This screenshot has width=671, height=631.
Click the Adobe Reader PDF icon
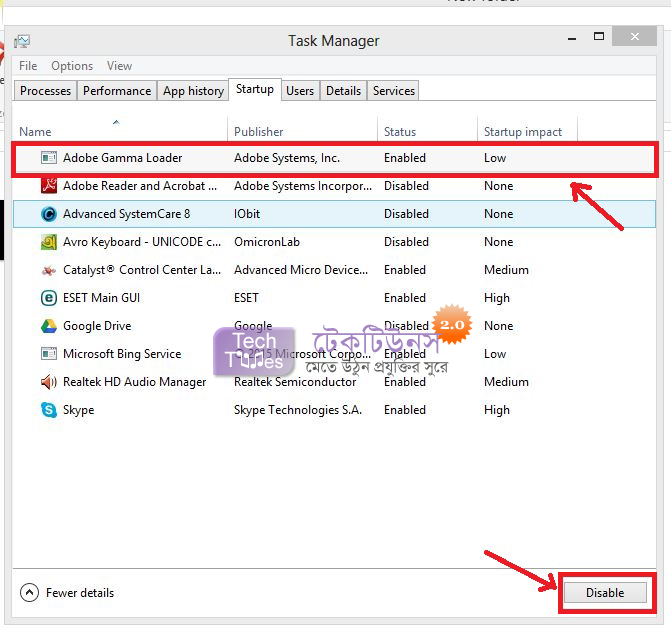pyautogui.click(x=49, y=186)
